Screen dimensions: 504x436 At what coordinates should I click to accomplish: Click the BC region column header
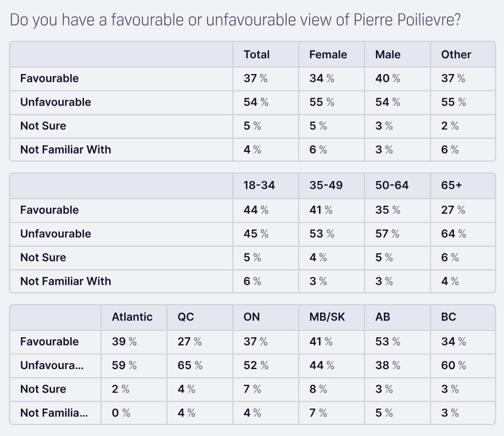449,318
